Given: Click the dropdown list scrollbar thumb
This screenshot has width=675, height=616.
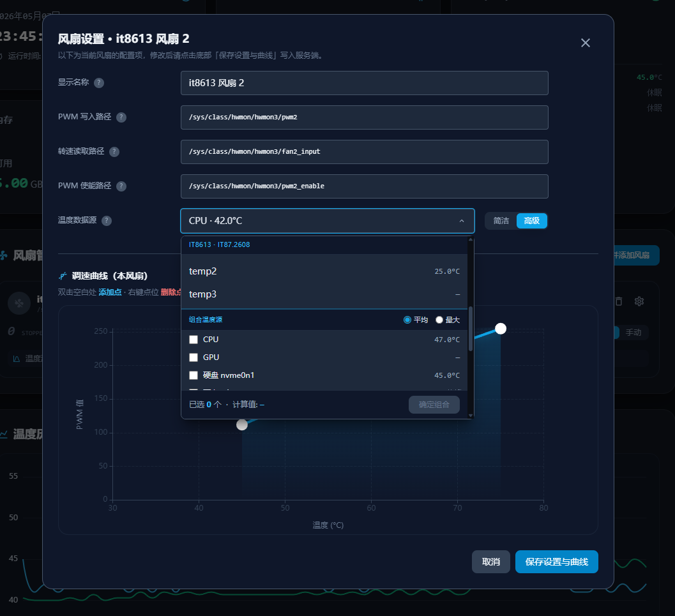Looking at the screenshot, I should (471, 329).
